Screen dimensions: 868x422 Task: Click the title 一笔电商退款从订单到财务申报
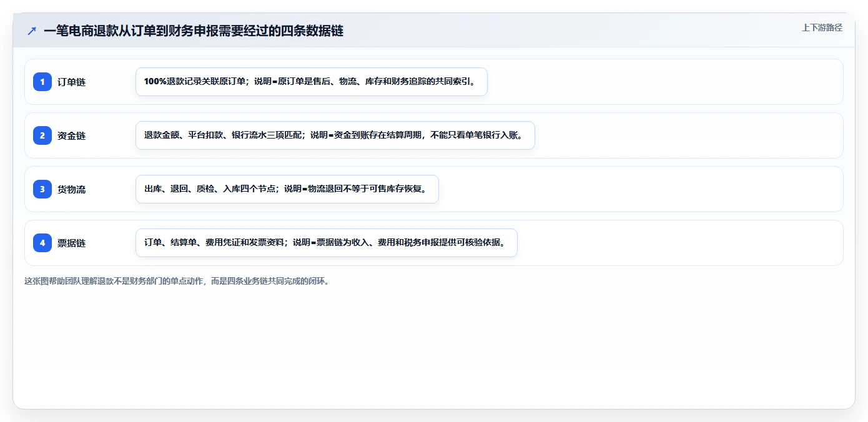click(194, 31)
